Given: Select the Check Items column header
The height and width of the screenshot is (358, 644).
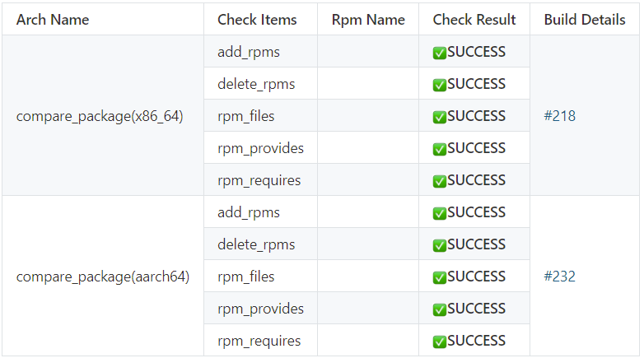Looking at the screenshot, I should tap(257, 20).
